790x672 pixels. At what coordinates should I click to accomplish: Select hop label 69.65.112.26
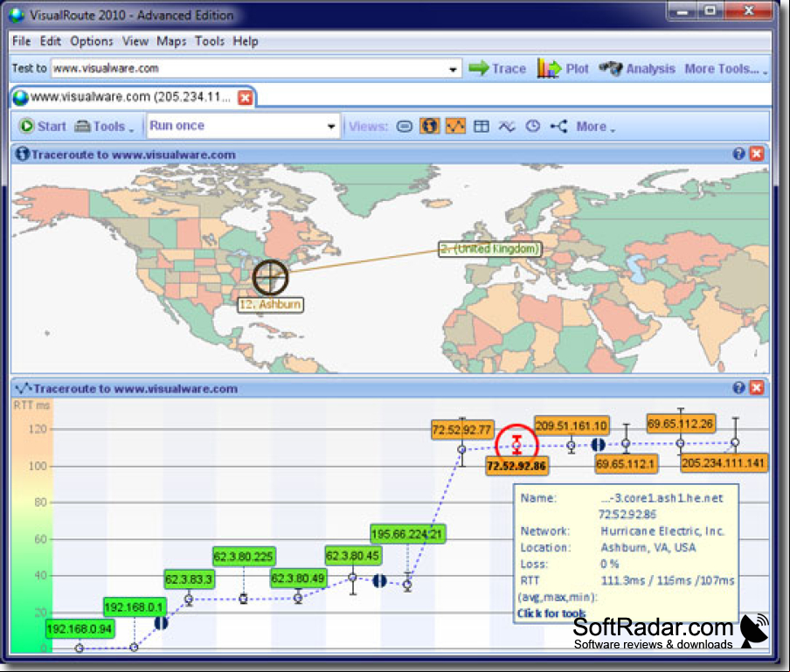point(681,424)
